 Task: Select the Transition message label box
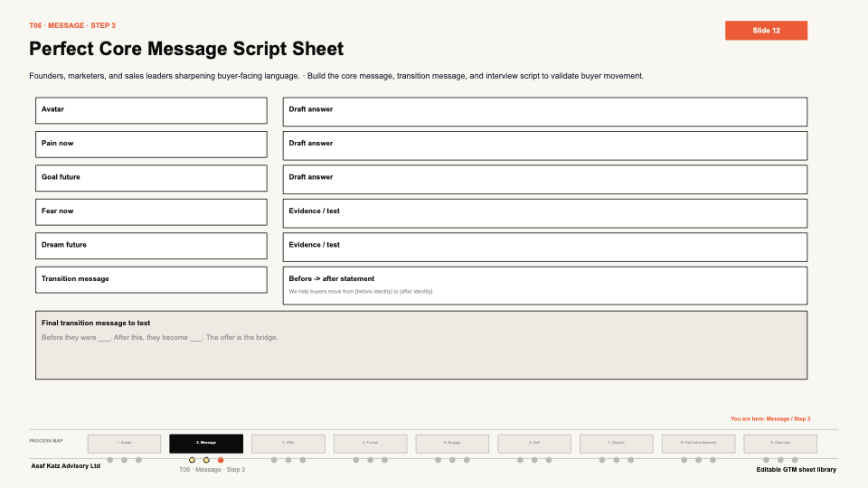coord(151,280)
